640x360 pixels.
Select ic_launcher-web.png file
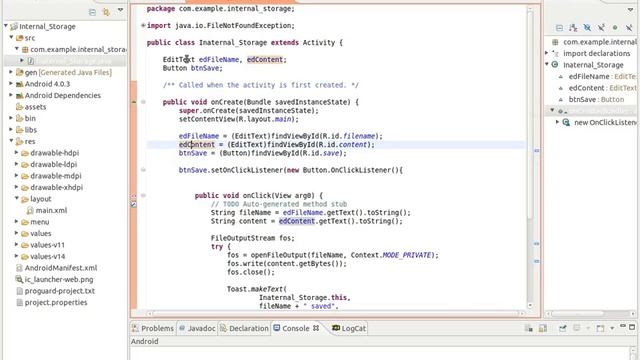pos(59,280)
